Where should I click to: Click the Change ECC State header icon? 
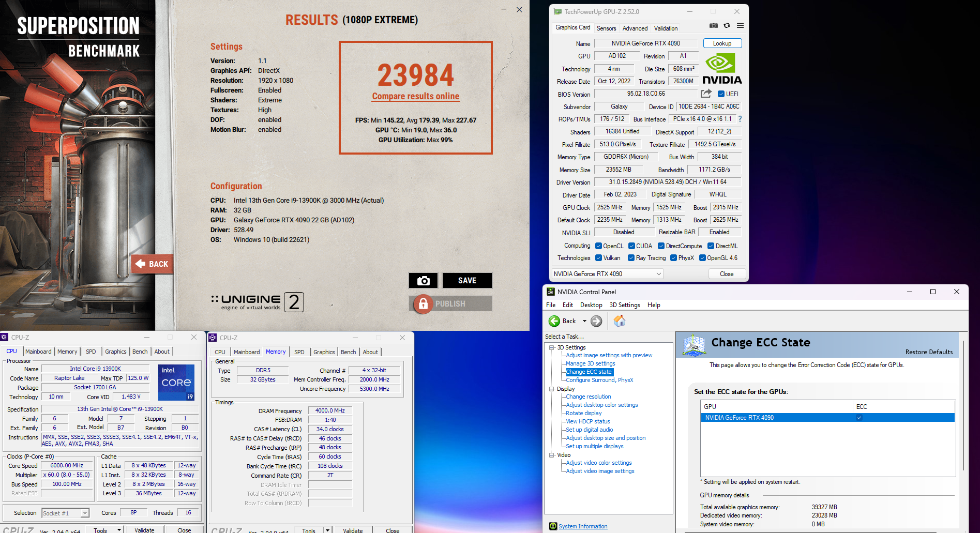pyautogui.click(x=694, y=345)
